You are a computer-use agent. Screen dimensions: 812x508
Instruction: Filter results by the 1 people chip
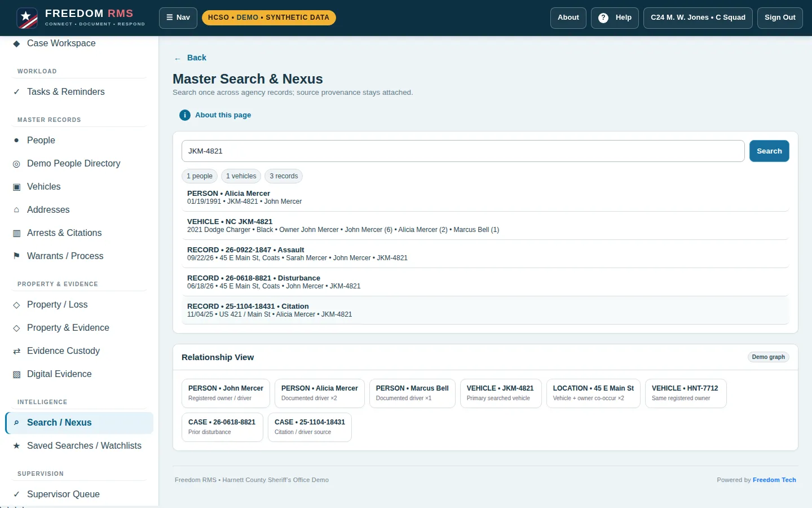(200, 176)
